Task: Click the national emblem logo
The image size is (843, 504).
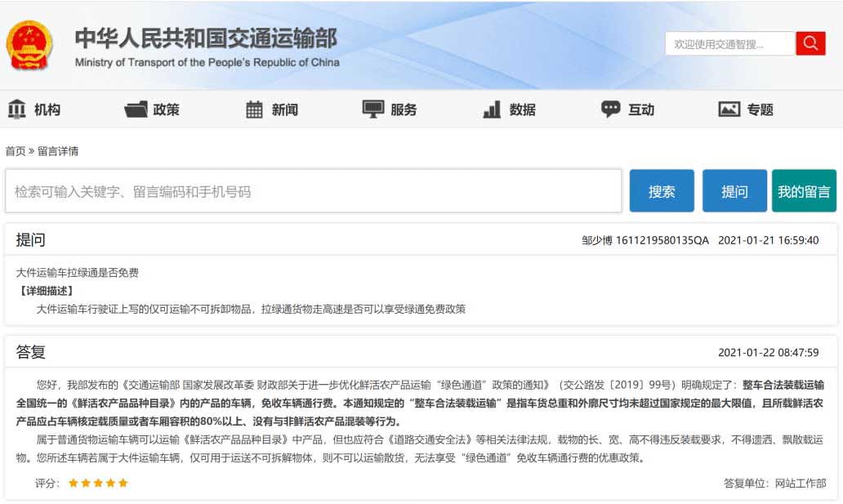Action: coord(29,46)
